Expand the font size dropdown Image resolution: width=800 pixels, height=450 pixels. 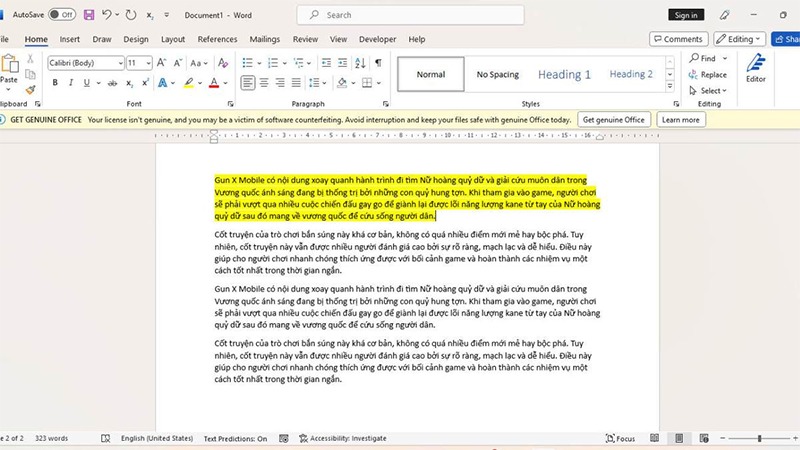pos(148,63)
